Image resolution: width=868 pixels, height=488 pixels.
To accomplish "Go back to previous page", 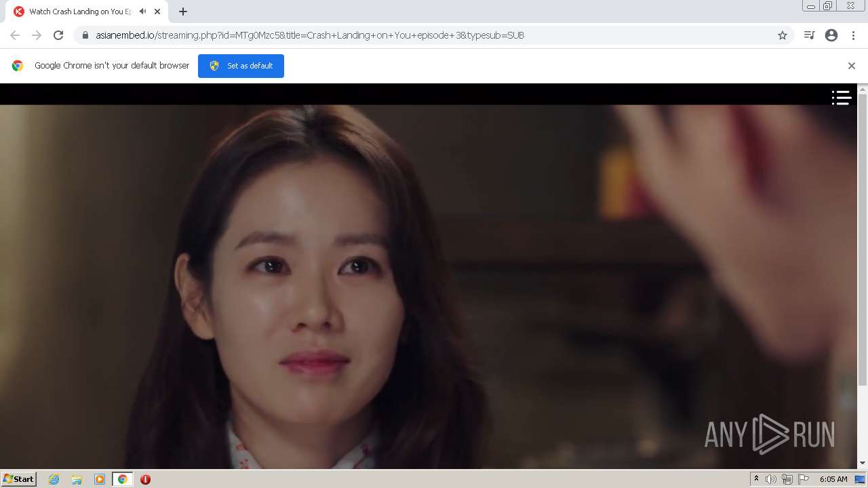I will tap(15, 35).
